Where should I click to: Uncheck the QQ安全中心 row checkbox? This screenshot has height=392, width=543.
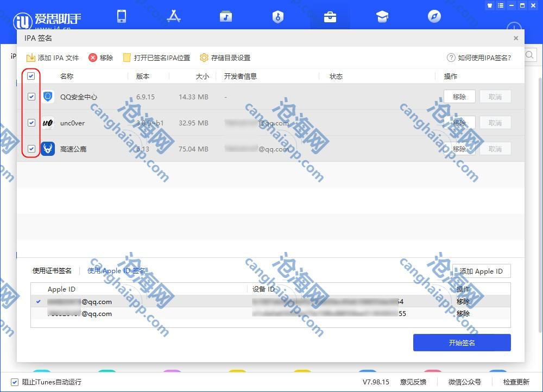coord(31,97)
